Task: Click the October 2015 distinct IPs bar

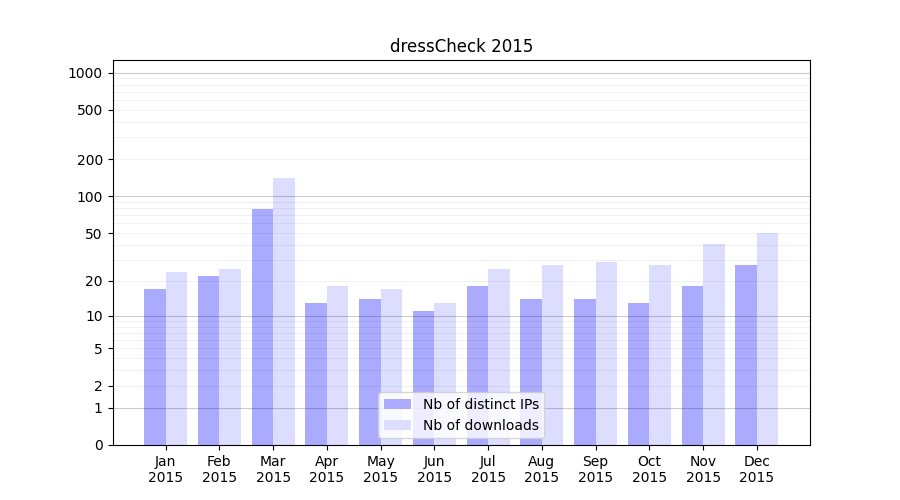Action: coord(638,373)
